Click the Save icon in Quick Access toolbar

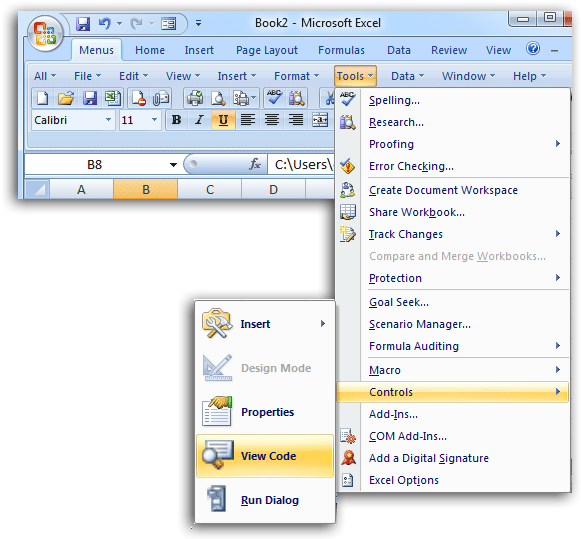pyautogui.click(x=83, y=24)
